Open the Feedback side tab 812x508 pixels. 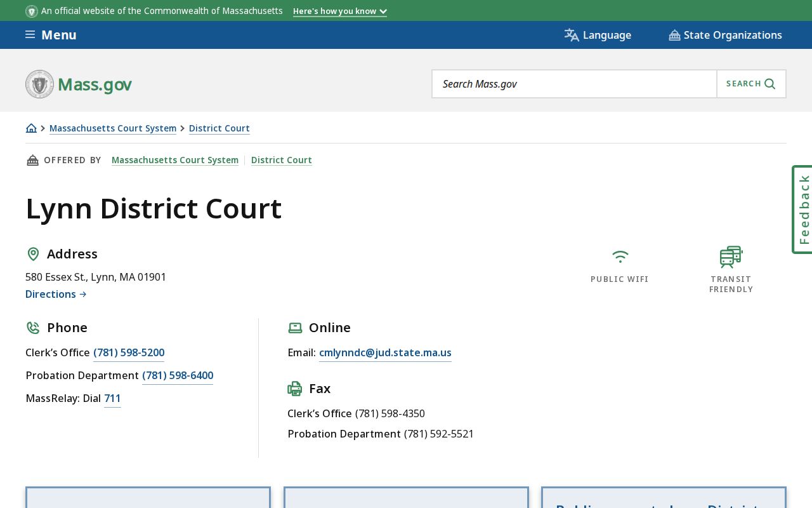(802, 210)
